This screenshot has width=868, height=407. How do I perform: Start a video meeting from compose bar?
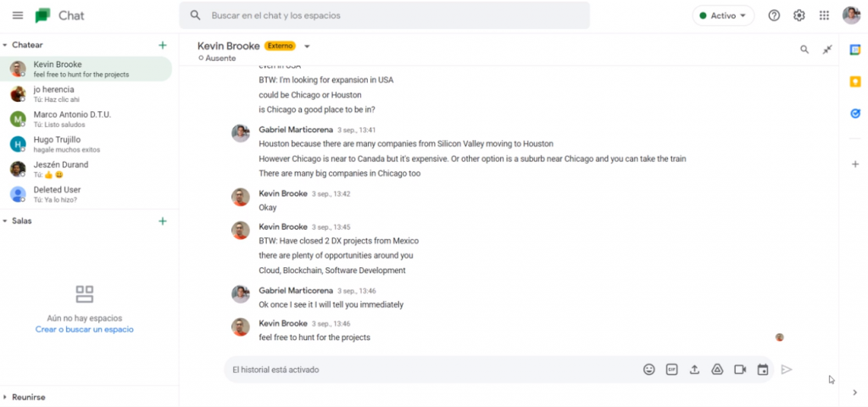(x=739, y=370)
